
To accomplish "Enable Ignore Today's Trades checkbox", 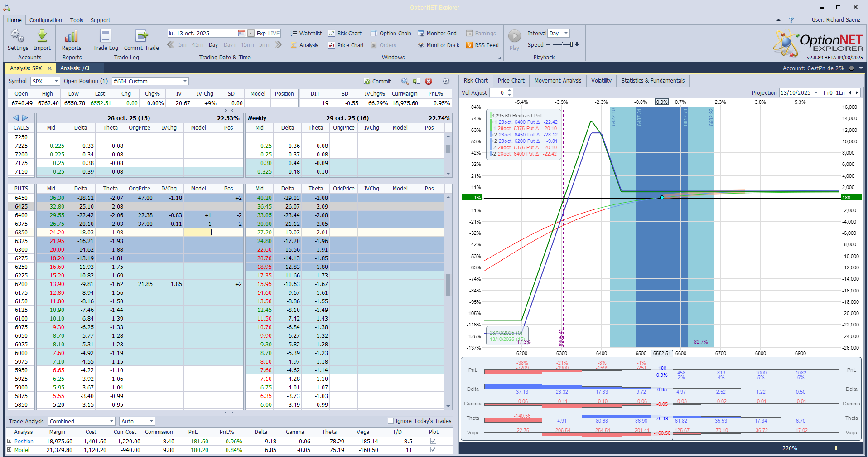I will (391, 421).
